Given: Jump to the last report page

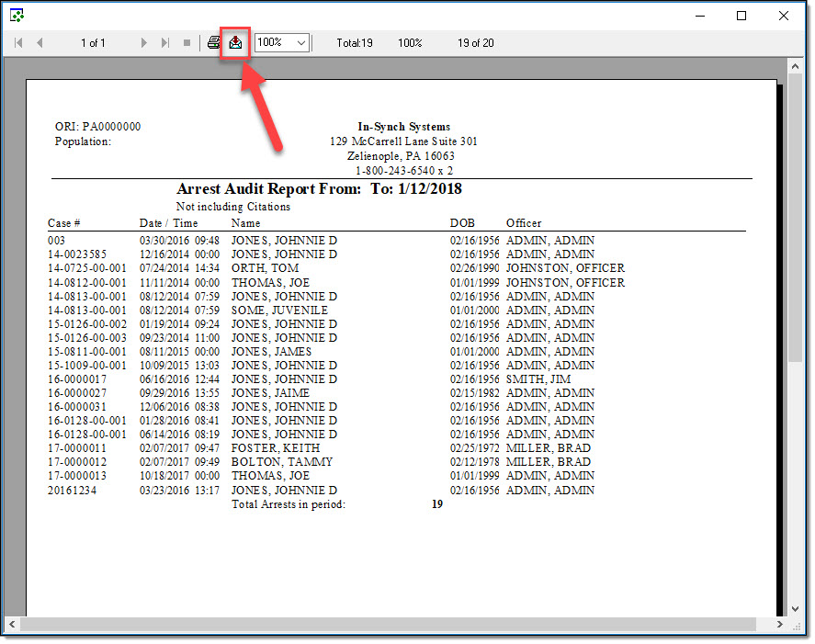Looking at the screenshot, I should [x=165, y=43].
